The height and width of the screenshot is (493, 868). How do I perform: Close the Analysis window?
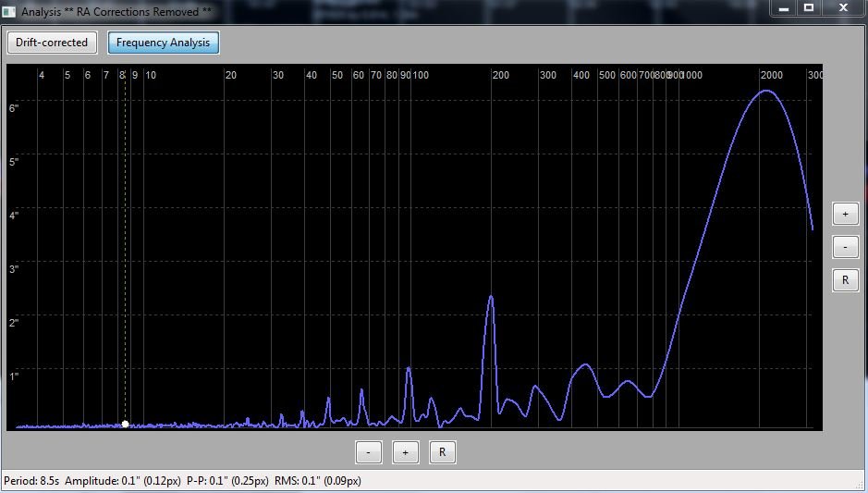pos(843,7)
